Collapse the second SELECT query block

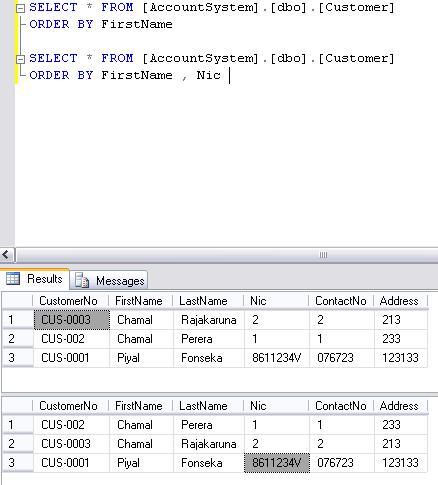[x=21, y=59]
